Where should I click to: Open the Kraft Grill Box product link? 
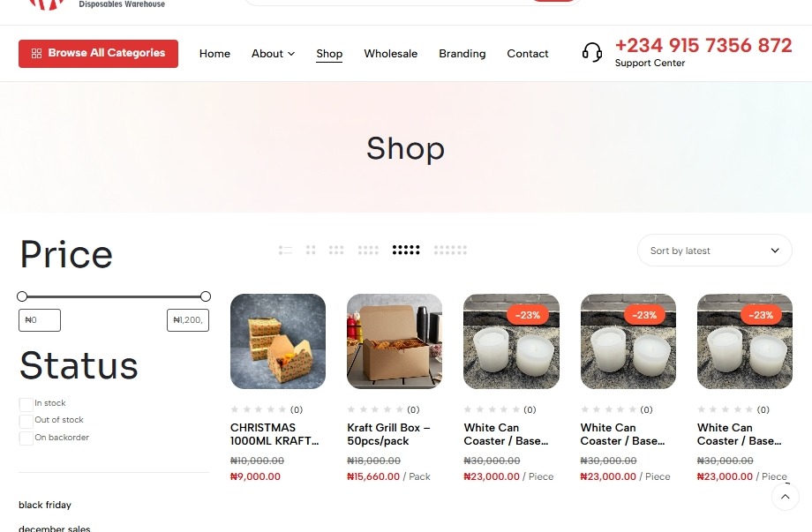388,434
